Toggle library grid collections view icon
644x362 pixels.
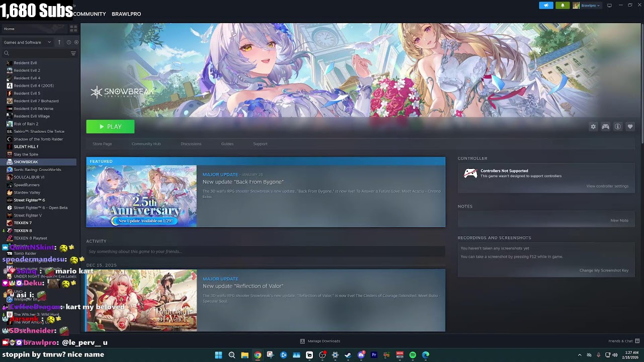[73, 29]
